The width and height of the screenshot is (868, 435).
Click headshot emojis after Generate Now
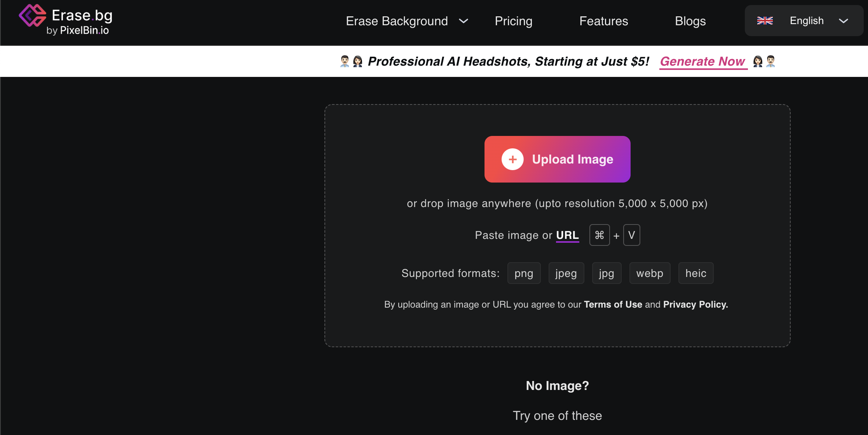point(764,61)
